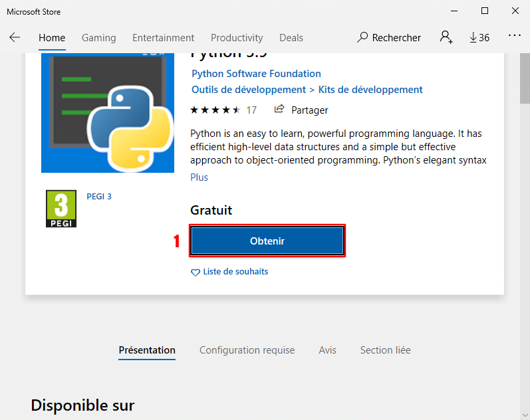
Task: Click the PEGI 3 rating badge
Action: [61, 209]
